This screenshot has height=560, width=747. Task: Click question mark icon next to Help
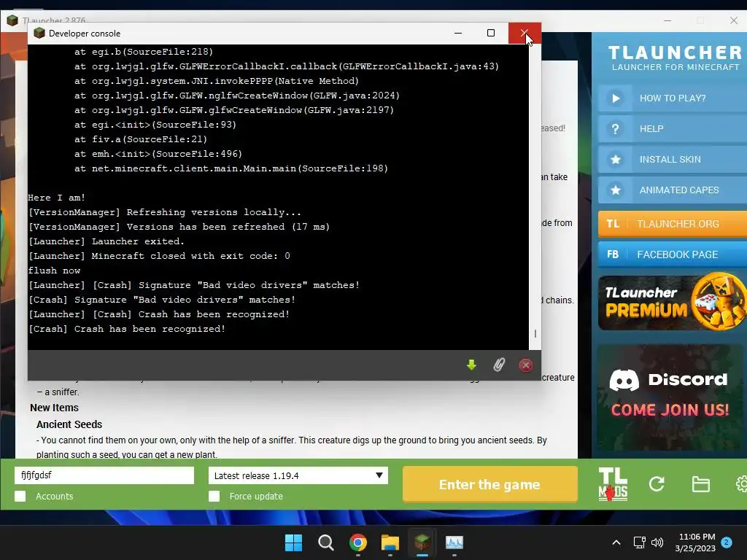616,128
